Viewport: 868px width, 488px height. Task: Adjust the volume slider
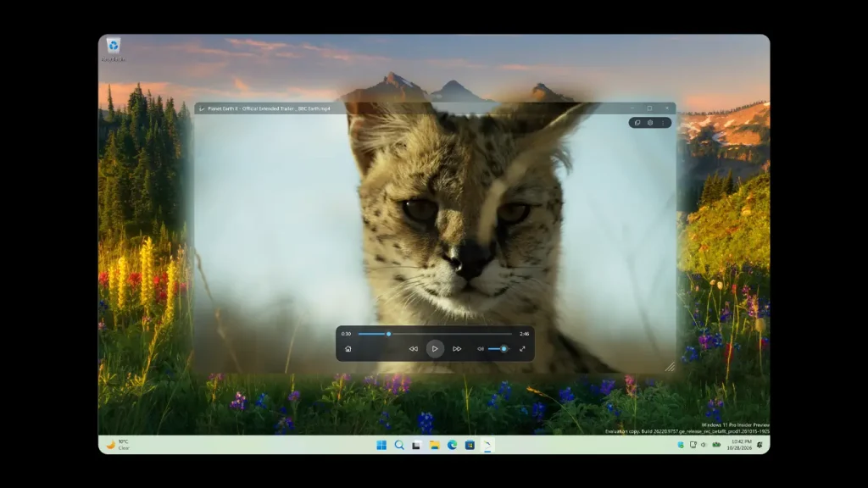(x=498, y=349)
